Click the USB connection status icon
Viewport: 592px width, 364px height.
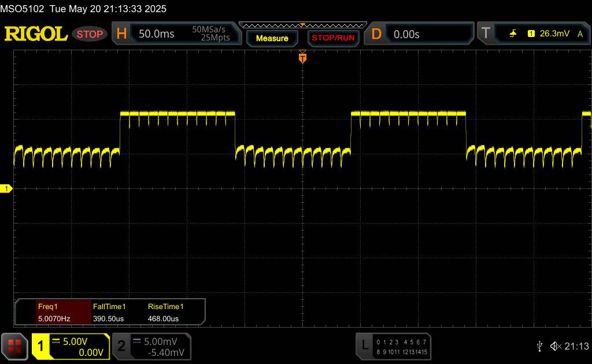[x=539, y=346]
